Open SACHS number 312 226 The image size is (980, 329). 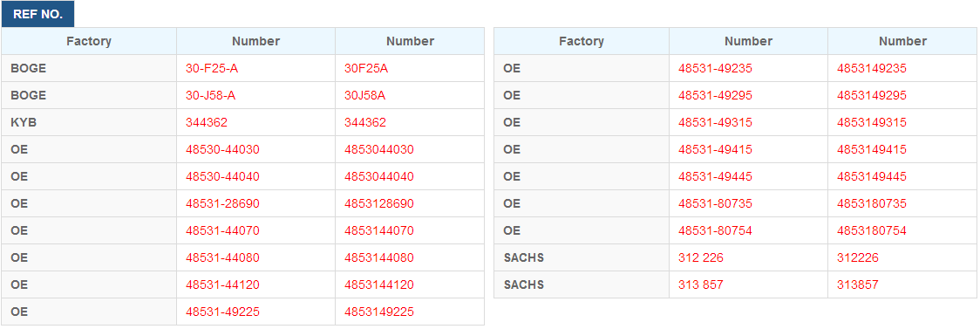[701, 257]
